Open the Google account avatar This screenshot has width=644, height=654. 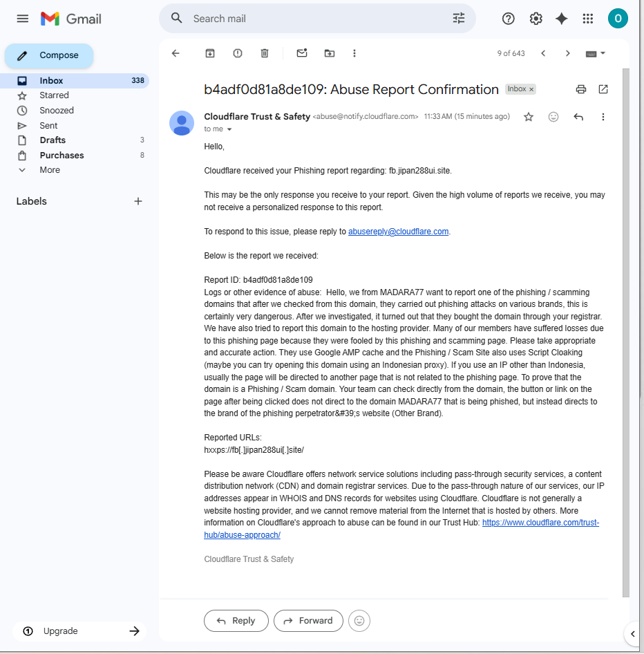pos(618,19)
